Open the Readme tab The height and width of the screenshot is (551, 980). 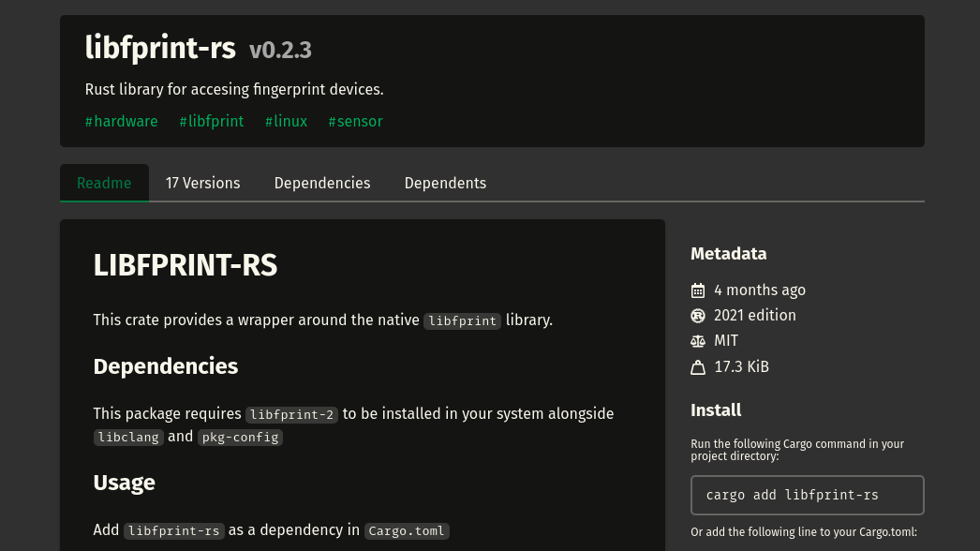(104, 183)
